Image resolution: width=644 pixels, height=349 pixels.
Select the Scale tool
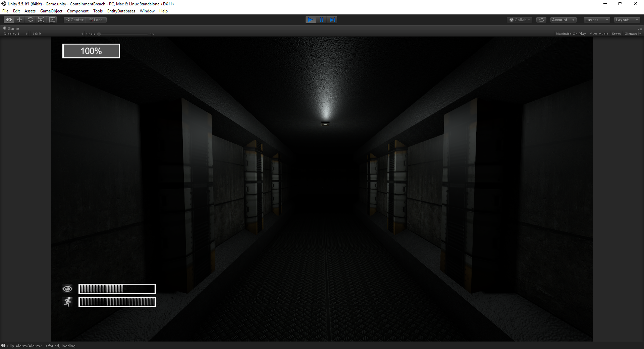point(41,20)
